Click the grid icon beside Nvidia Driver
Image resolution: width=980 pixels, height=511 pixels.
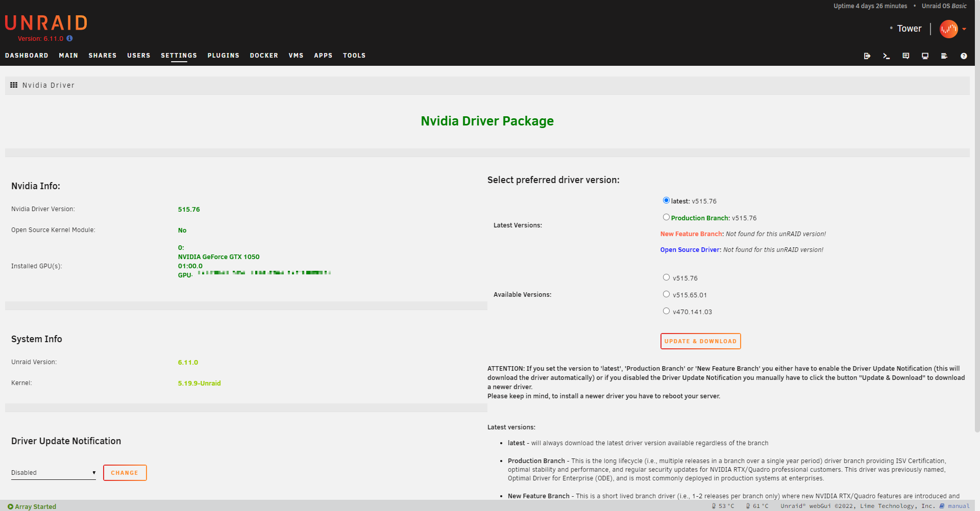coord(14,85)
